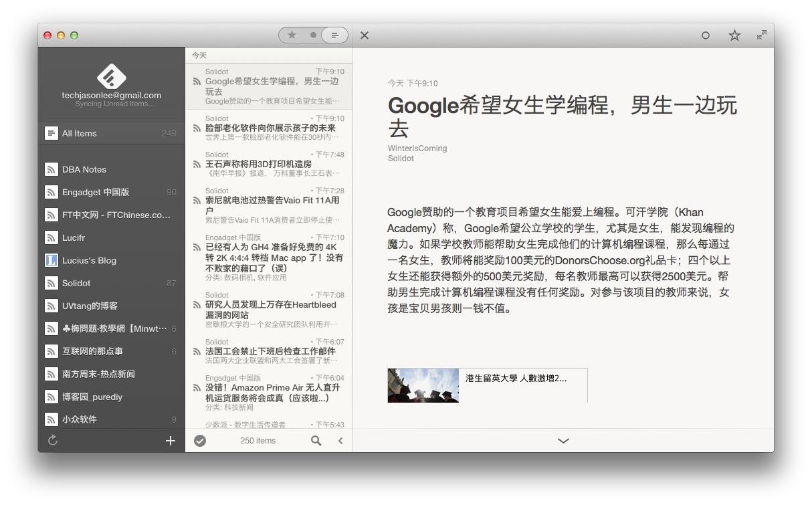
Task: Click the 今天 date header in list
Action: [199, 56]
